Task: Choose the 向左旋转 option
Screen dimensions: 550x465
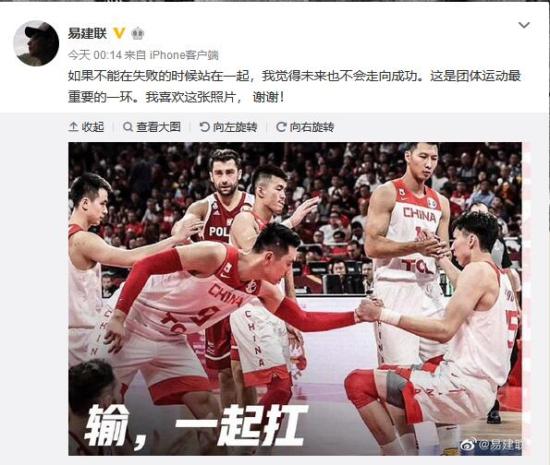Action: [x=235, y=127]
